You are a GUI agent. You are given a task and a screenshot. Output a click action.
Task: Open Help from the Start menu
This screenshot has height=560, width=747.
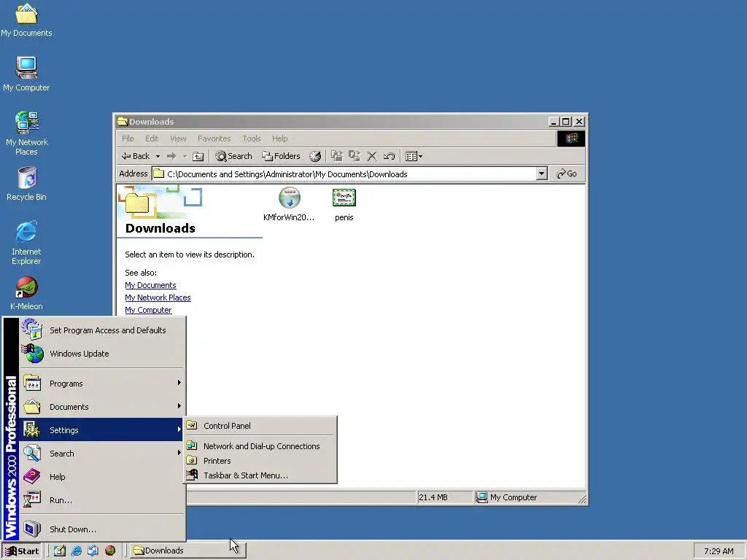click(101, 477)
